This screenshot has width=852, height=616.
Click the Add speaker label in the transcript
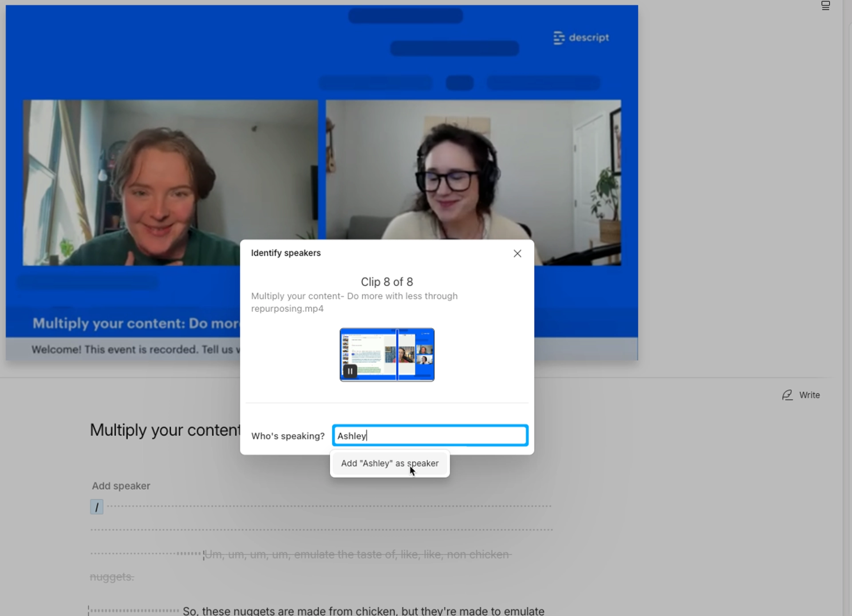pos(121,486)
